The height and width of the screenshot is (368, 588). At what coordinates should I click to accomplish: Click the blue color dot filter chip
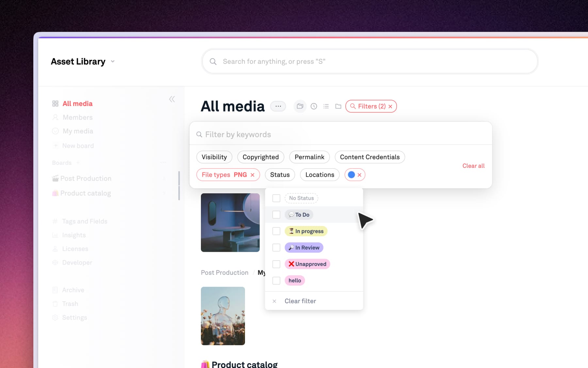point(351,175)
